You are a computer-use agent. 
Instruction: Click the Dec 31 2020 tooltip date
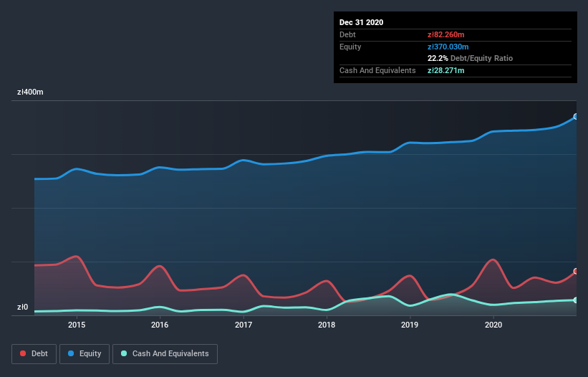pos(361,22)
